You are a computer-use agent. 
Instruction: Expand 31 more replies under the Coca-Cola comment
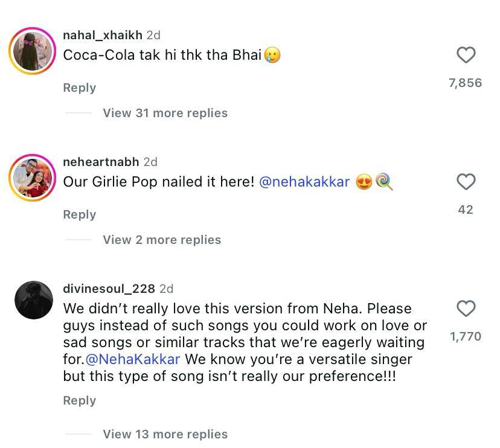pyautogui.click(x=164, y=113)
